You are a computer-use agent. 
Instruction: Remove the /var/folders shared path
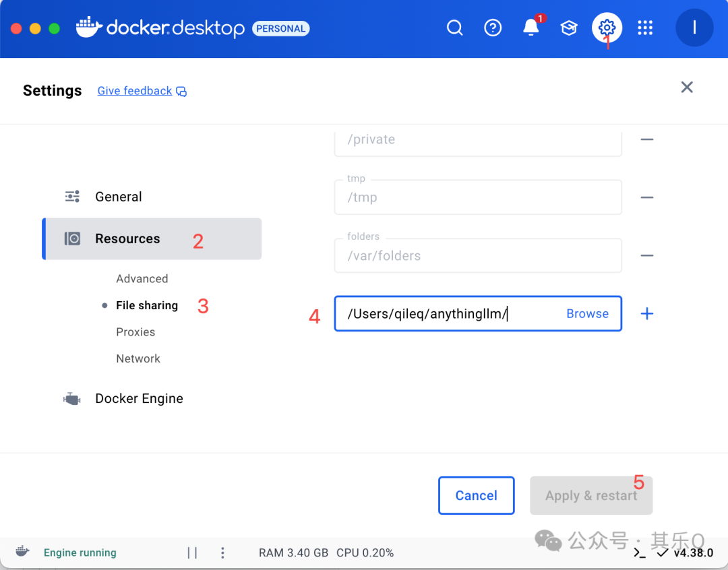[646, 255]
